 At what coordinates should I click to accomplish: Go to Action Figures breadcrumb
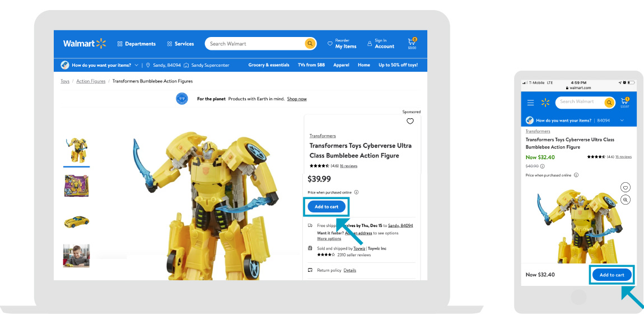click(x=91, y=81)
